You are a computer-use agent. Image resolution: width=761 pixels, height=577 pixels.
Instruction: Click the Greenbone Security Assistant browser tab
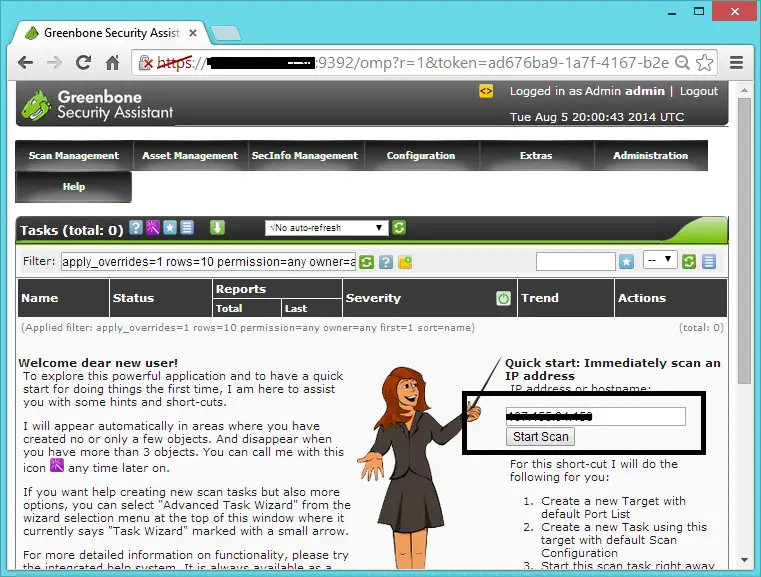point(111,33)
